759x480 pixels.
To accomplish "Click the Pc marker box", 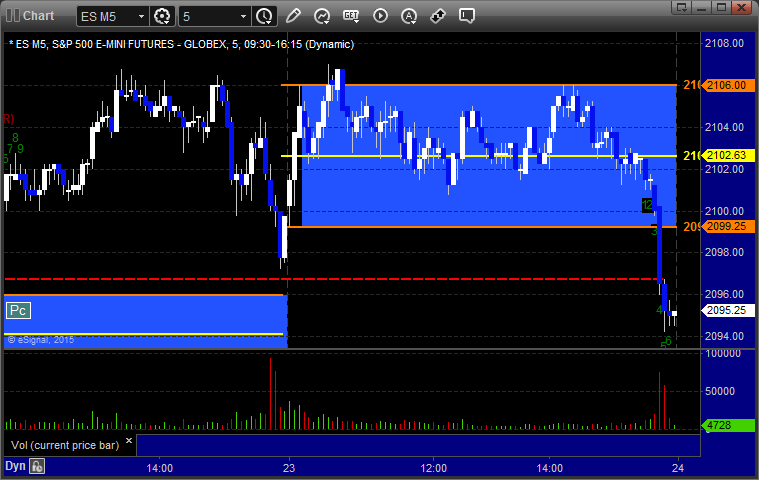I will [18, 311].
